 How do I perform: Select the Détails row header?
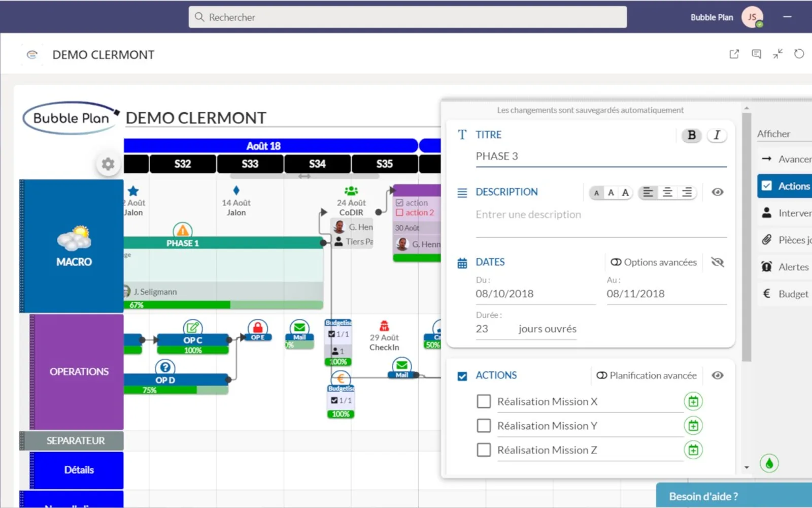pos(77,470)
